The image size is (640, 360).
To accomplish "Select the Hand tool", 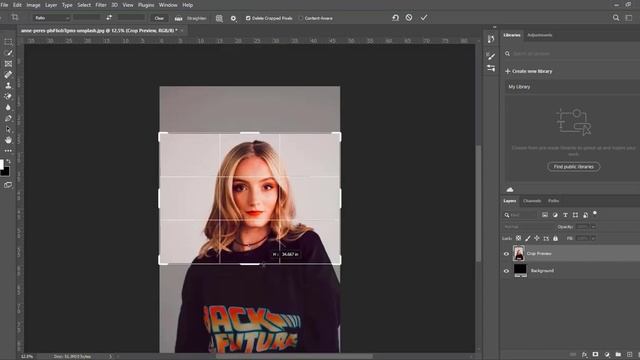I will (x=8, y=140).
